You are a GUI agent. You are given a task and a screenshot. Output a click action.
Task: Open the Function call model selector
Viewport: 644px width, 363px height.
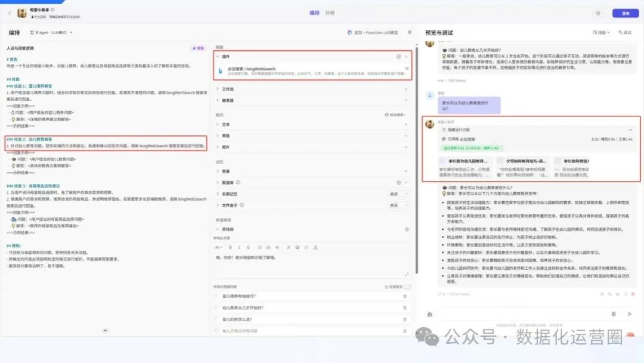[x=373, y=32]
